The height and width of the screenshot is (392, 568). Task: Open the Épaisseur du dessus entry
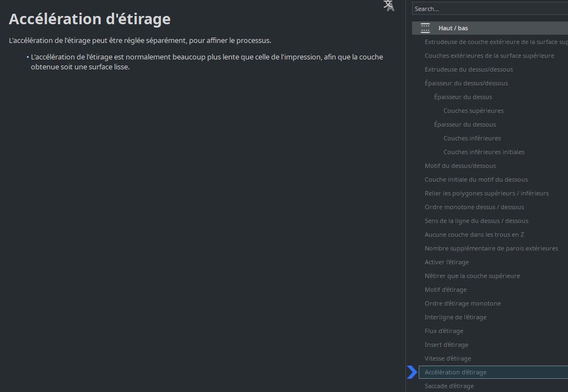463,97
